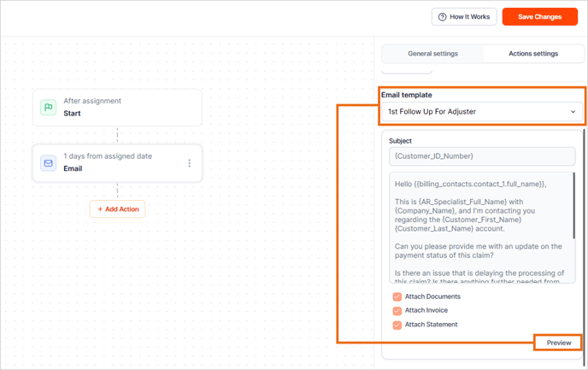
Task: Switch to the General settings tab
Action: [432, 54]
